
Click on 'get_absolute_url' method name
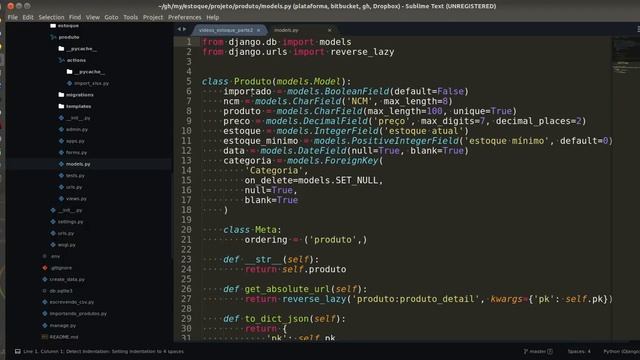[287, 289]
